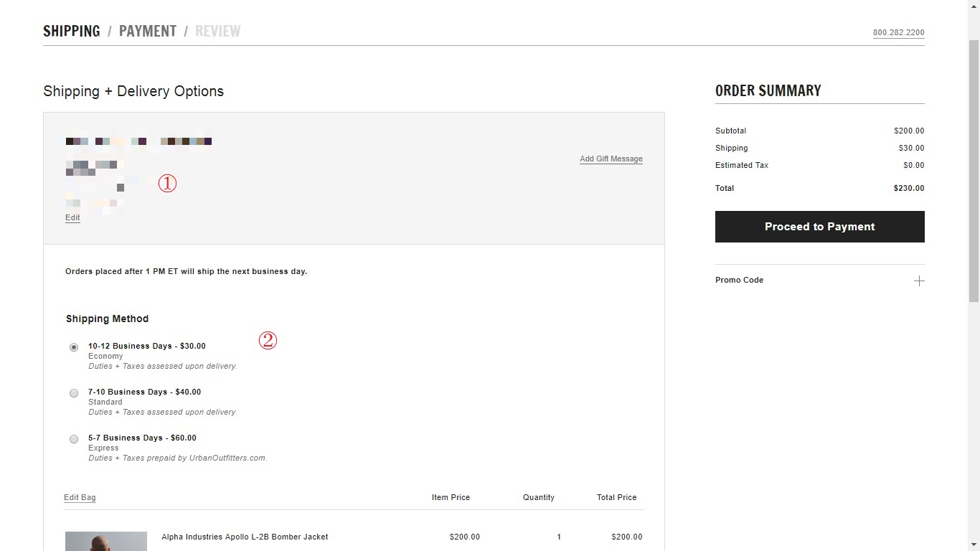
Task: Click the bomber jacket product thumbnail
Action: 106,542
